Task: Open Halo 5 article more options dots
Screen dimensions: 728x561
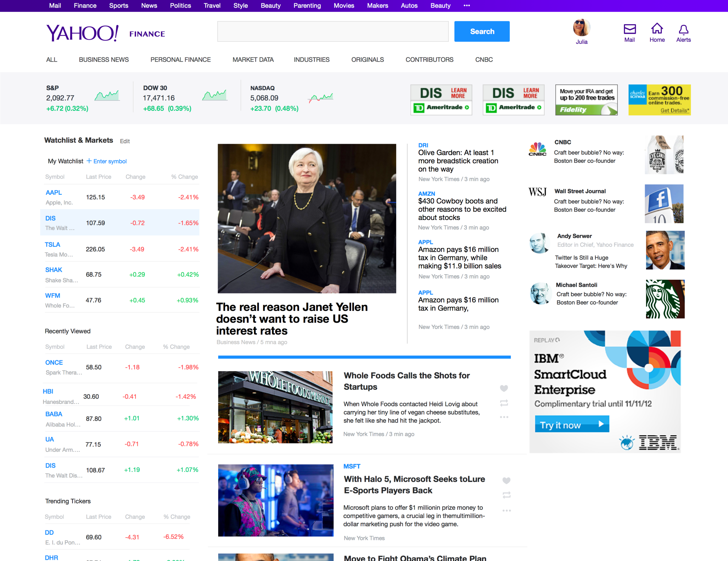Action: pyautogui.click(x=506, y=510)
